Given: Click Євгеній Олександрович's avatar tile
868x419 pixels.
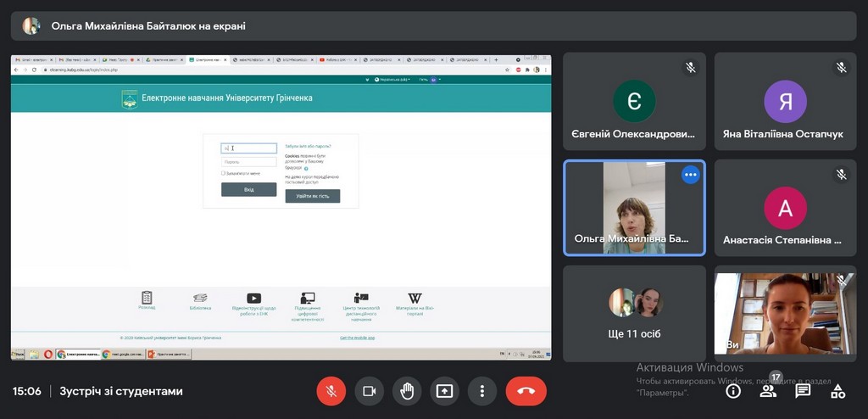Looking at the screenshot, I should (634, 102).
